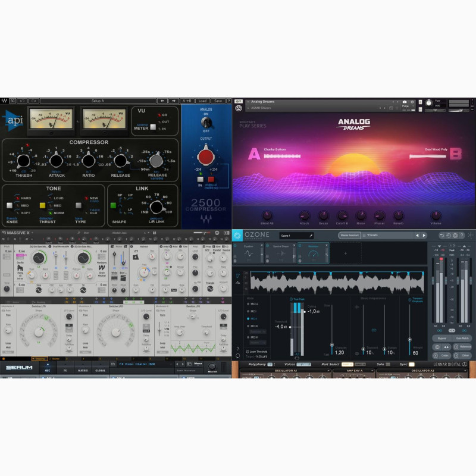Click the Massive X view layout icon
Image resolution: width=476 pixels, height=476 pixels.
(x=227, y=233)
